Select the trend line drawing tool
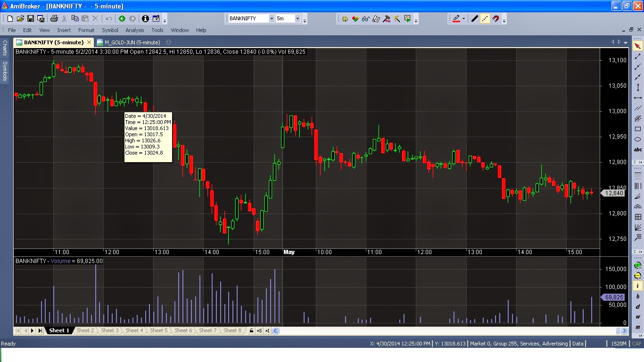 (x=638, y=56)
